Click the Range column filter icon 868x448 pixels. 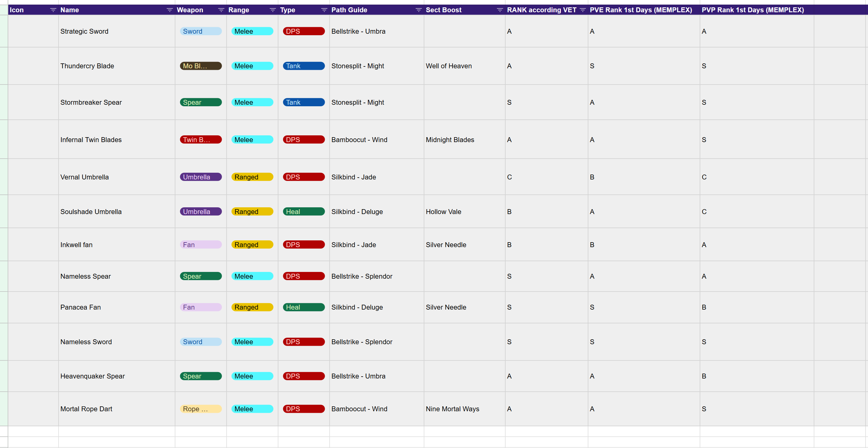pyautogui.click(x=273, y=10)
